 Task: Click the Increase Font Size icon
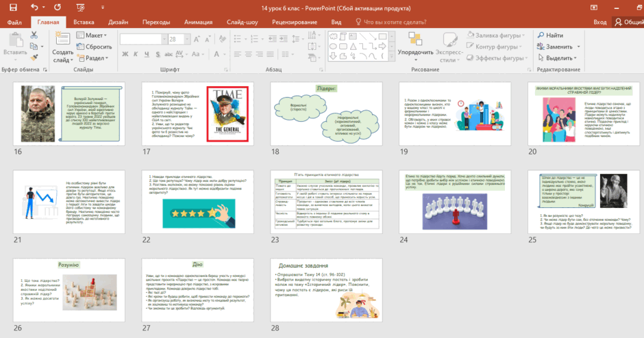(x=197, y=39)
